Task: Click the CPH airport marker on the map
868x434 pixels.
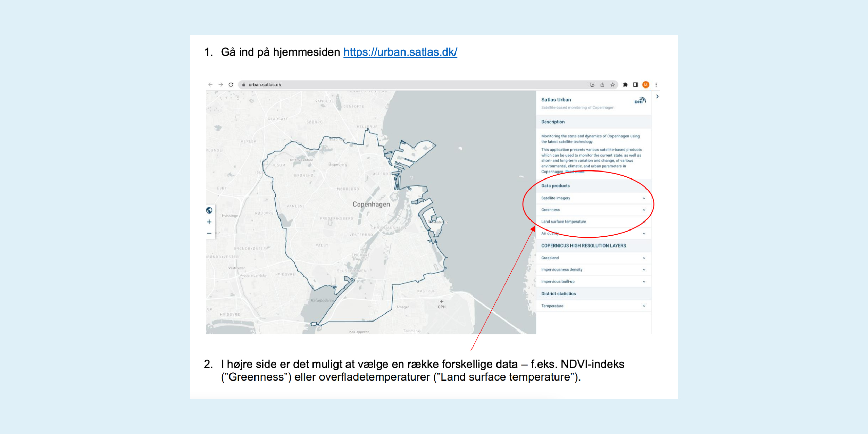Action: [442, 304]
